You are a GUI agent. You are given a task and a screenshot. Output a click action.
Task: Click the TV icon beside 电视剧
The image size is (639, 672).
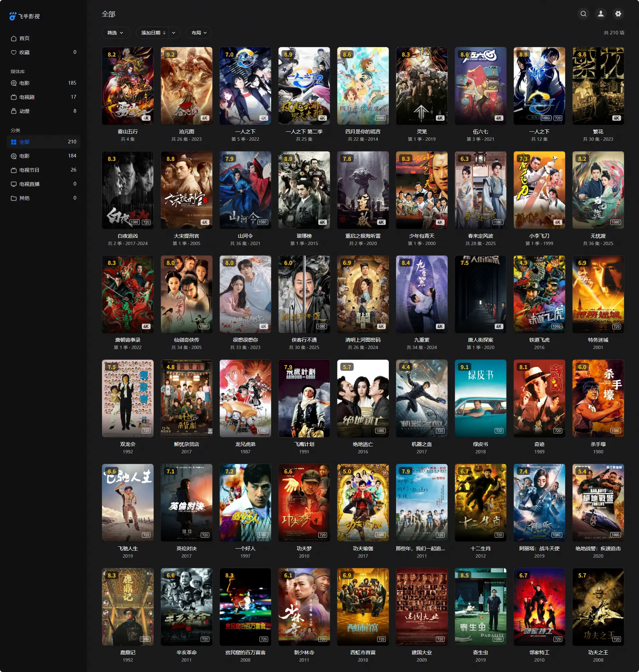pos(14,97)
